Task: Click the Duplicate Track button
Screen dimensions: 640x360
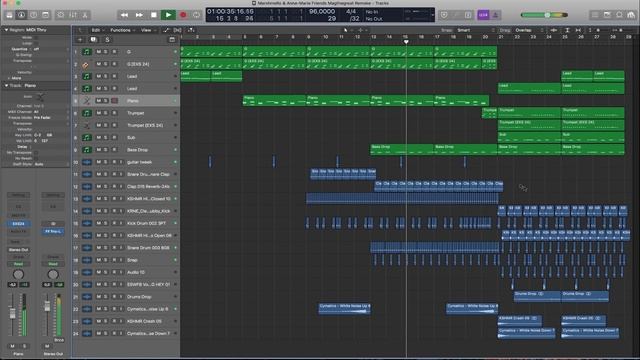Action: click(x=93, y=40)
